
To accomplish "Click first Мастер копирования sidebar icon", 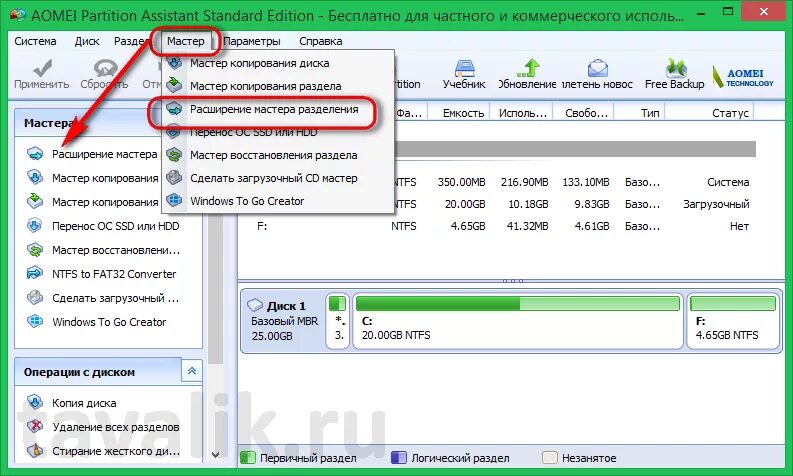I will click(35, 177).
